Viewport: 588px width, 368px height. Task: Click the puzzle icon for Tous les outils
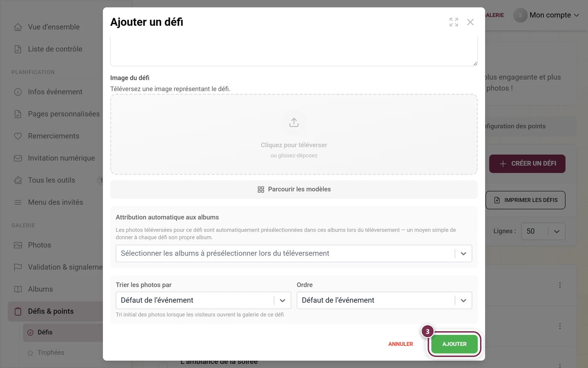(x=18, y=180)
